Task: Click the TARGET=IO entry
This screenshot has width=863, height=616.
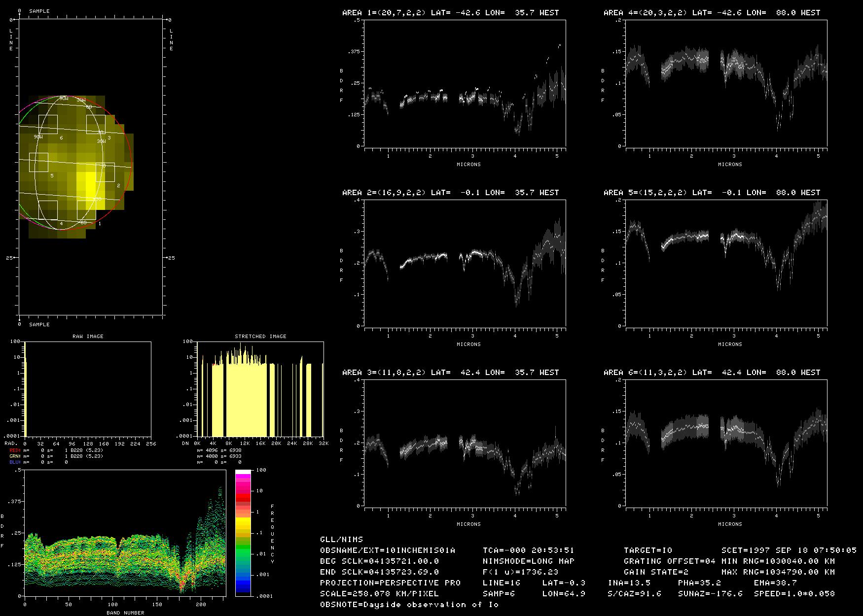Action: click(648, 550)
